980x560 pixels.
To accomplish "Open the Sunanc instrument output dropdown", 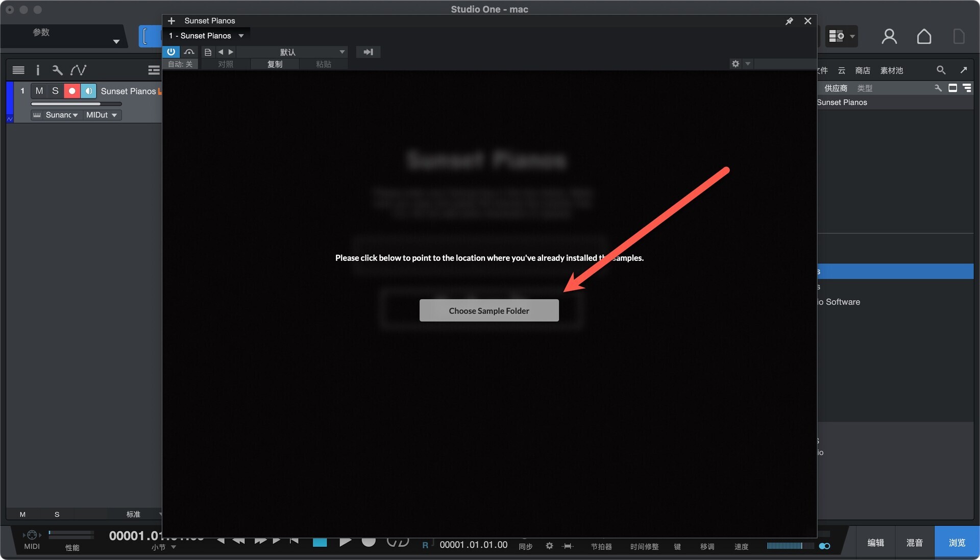I will click(x=61, y=115).
